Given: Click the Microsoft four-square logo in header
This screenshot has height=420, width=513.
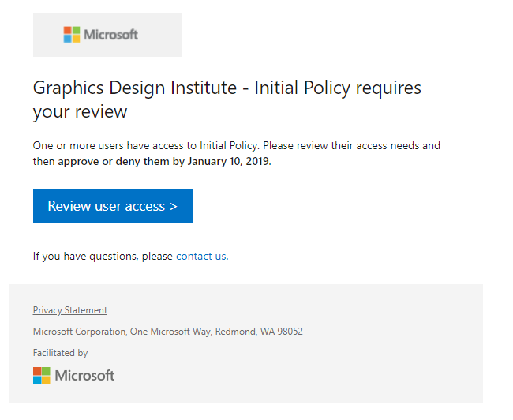Looking at the screenshot, I should 72,35.
